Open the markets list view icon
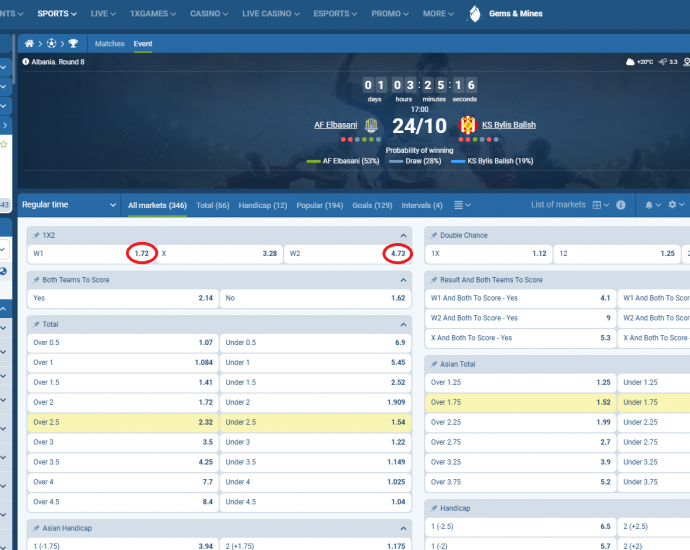The height and width of the screenshot is (550, 690). pyautogui.click(x=458, y=205)
